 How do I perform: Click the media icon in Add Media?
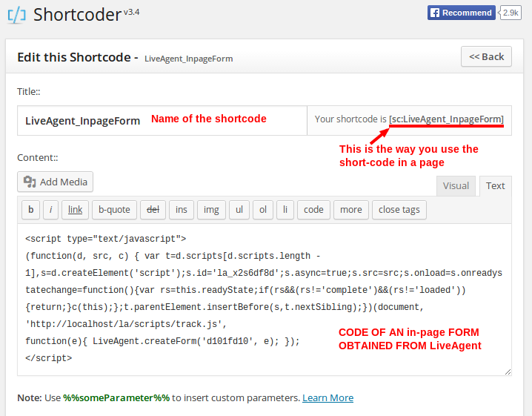point(30,182)
